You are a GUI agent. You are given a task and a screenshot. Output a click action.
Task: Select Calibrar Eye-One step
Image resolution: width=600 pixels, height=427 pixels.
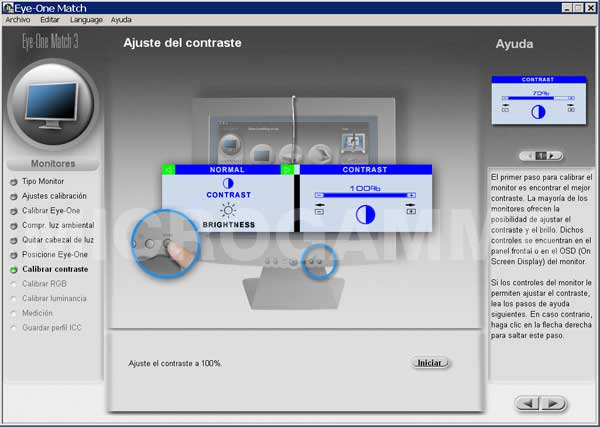coord(51,210)
